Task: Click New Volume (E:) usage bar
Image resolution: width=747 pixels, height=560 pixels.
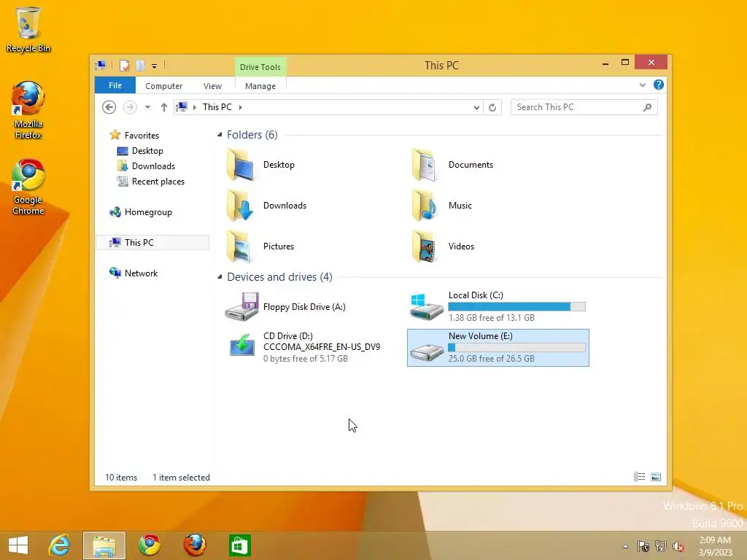Action: point(517,348)
